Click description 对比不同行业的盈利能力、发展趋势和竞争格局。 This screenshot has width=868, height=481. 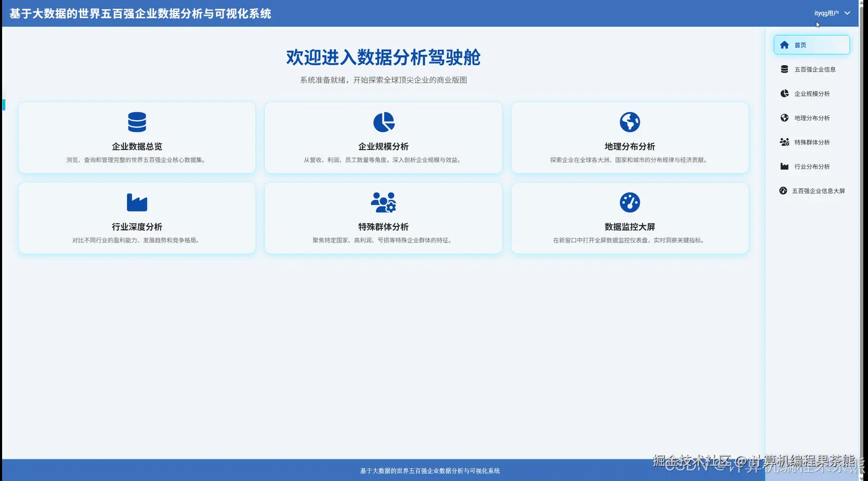coord(137,240)
